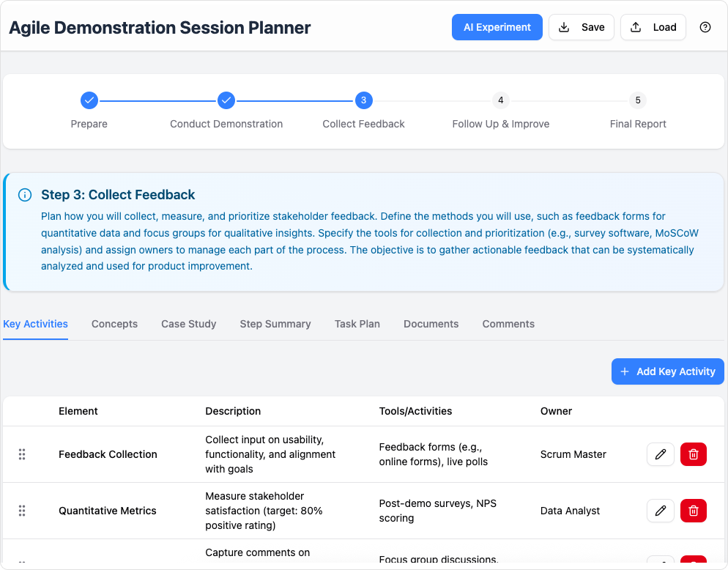The width and height of the screenshot is (728, 570).
Task: Switch to the Key Activities tab
Action: [x=35, y=324]
